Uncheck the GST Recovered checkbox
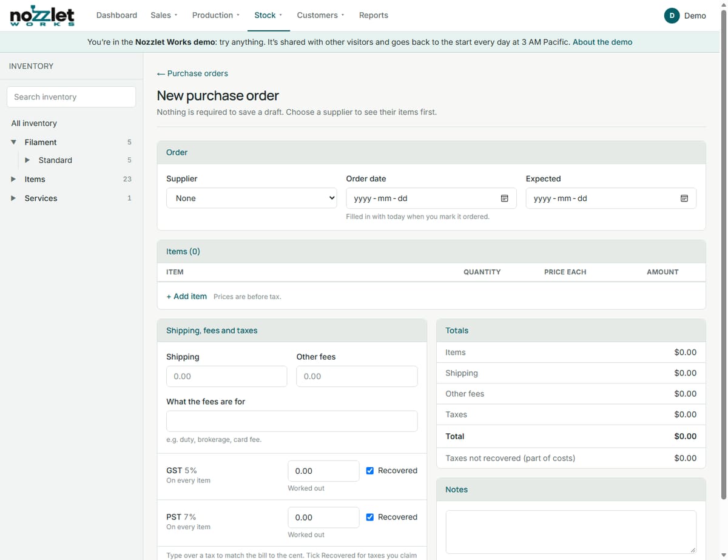The width and height of the screenshot is (728, 560). click(x=370, y=470)
